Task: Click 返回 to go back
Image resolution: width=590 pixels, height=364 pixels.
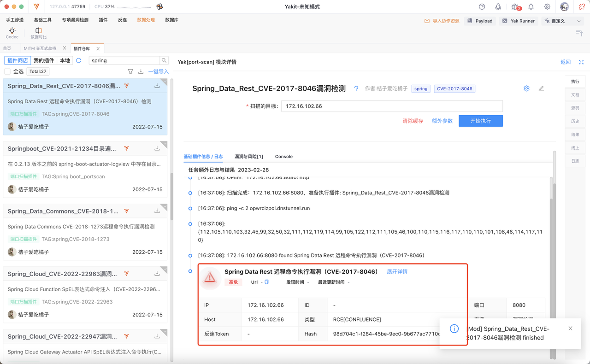Action: coord(566,62)
